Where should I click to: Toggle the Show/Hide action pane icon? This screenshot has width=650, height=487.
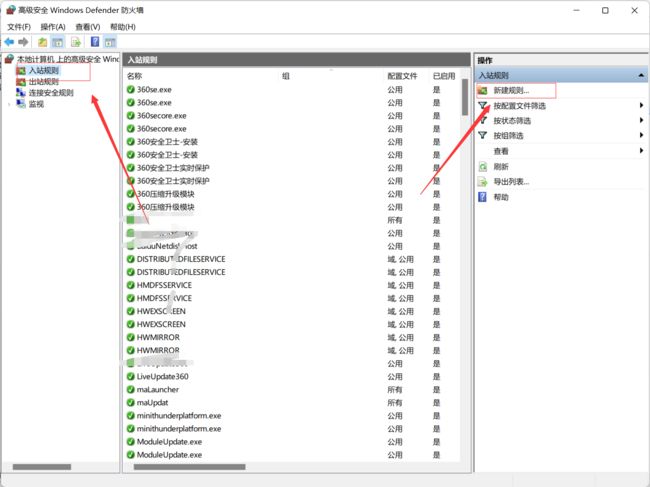point(110,42)
